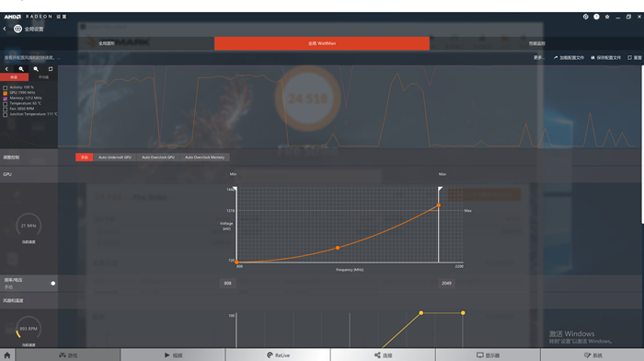The height and width of the screenshot is (361, 644).
Task: Collapse the monitoring graph panel with the left arrow
Action: tap(6, 69)
